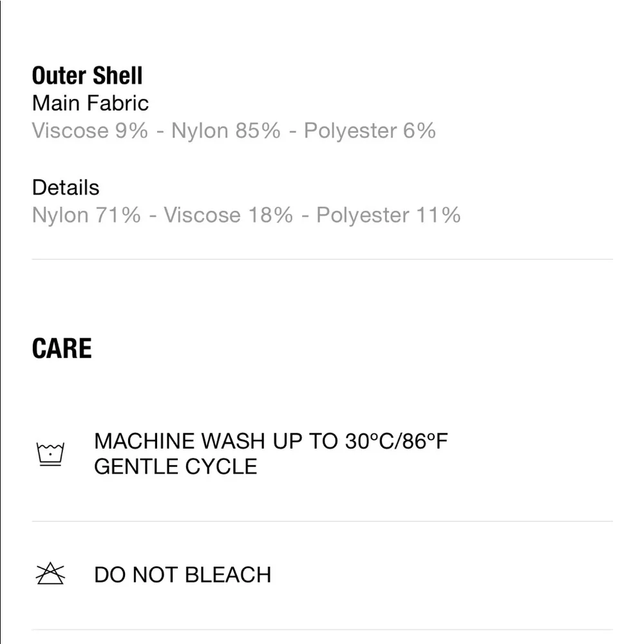Click the 30°C/86°F temperature text
The height and width of the screenshot is (644, 644).
click(396, 441)
